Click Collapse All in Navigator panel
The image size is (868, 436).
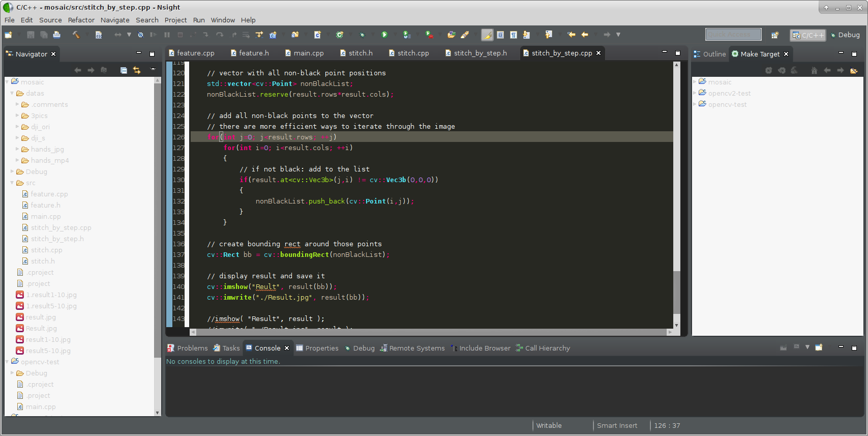(124, 70)
